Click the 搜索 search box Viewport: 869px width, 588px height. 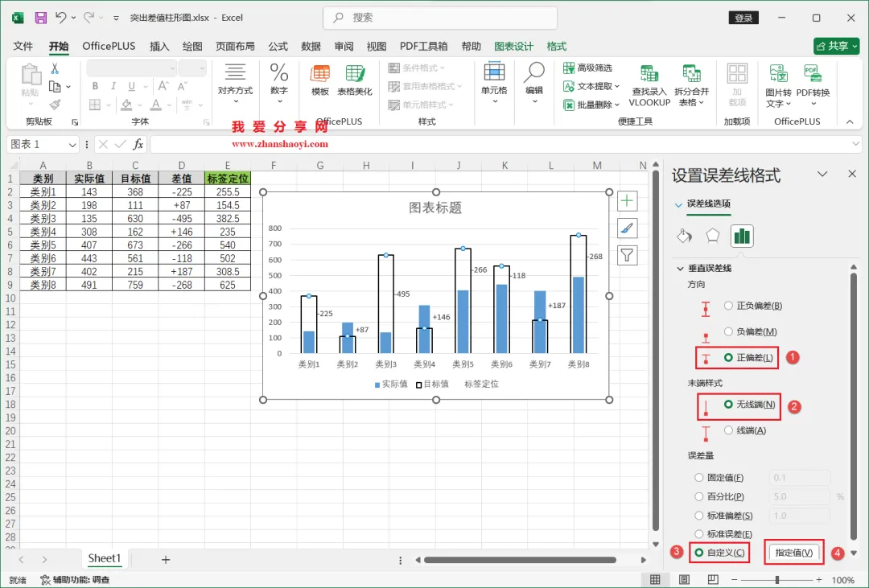[440, 18]
